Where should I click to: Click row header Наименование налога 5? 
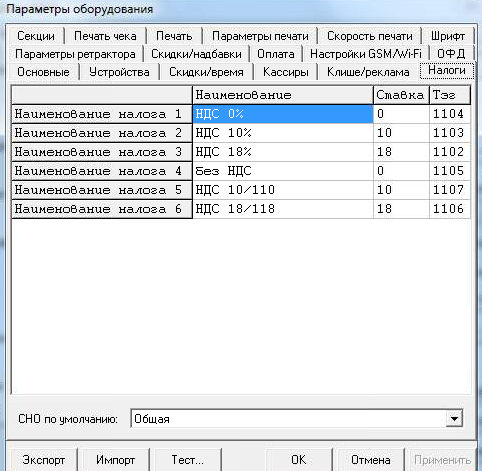coord(102,190)
